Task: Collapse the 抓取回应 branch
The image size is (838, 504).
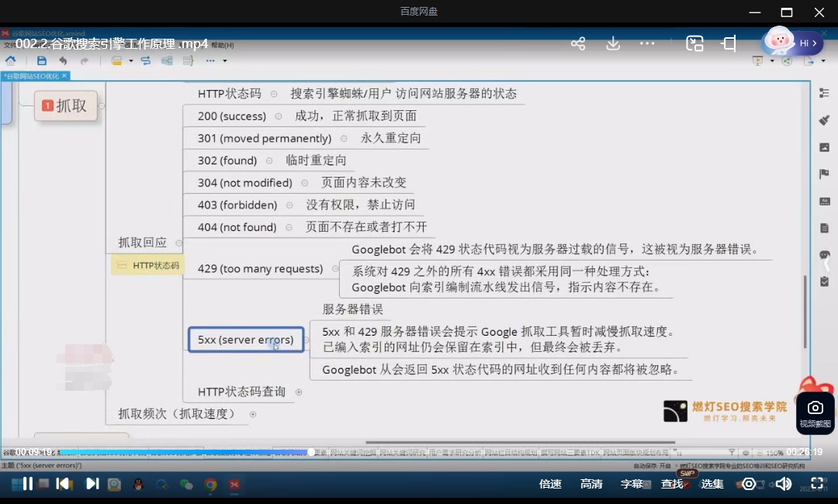Action: (179, 243)
